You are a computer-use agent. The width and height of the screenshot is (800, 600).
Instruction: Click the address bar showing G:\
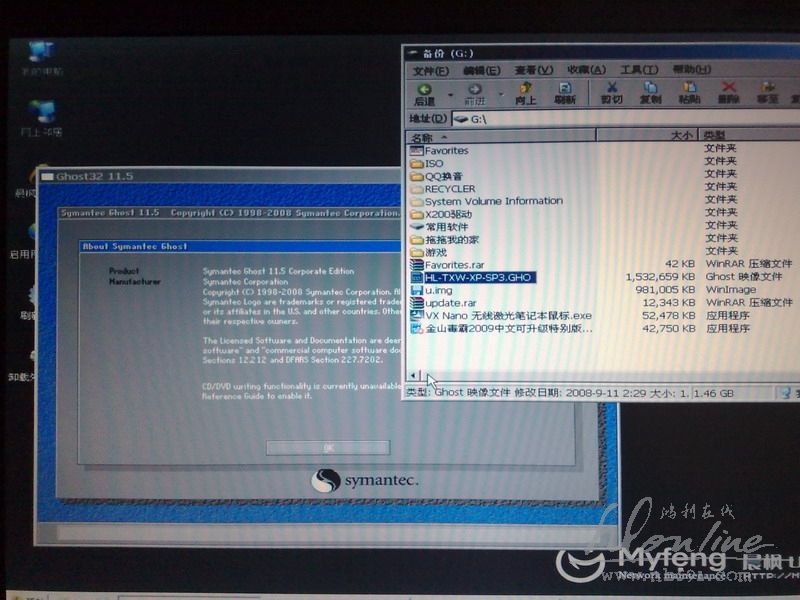tap(626, 119)
